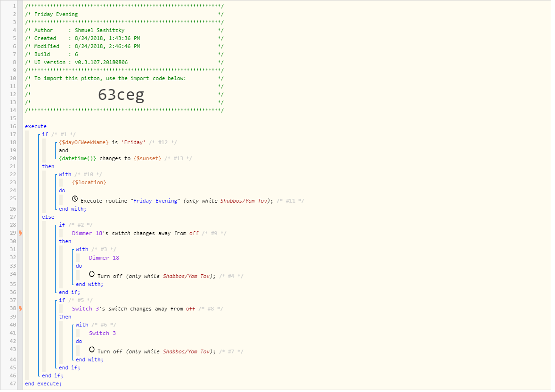Click the {$sunset} variable
Image resolution: width=555 pixels, height=392 pixels.
coord(147,159)
